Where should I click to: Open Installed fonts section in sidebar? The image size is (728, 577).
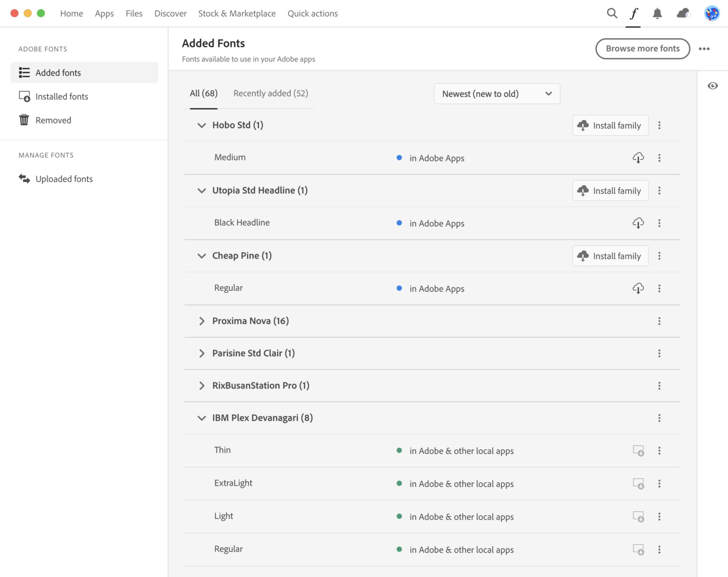(x=61, y=96)
